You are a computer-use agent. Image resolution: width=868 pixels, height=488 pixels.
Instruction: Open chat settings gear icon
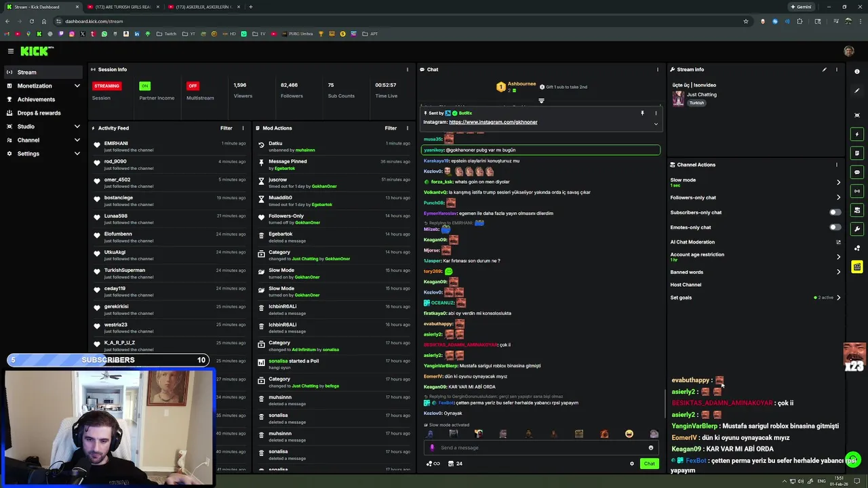[632, 464]
